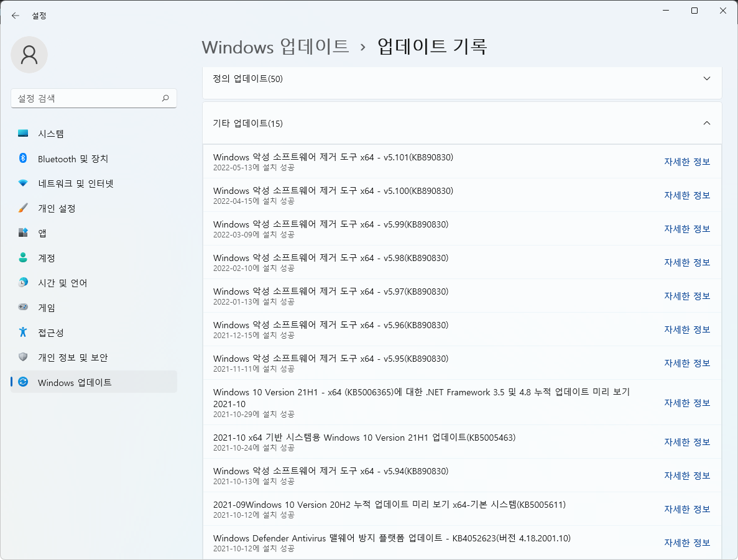Viewport: 738px width, 560px height.
Task: Open 자세한 정보 for KB5005463 update
Action: pos(686,442)
